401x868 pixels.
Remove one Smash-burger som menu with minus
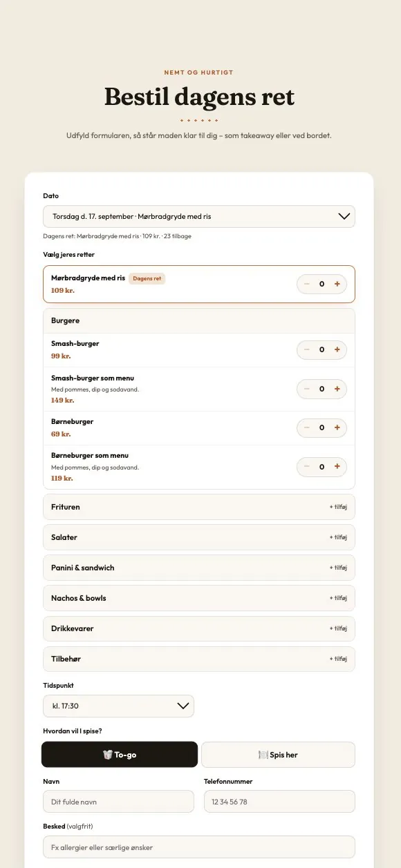(x=306, y=389)
